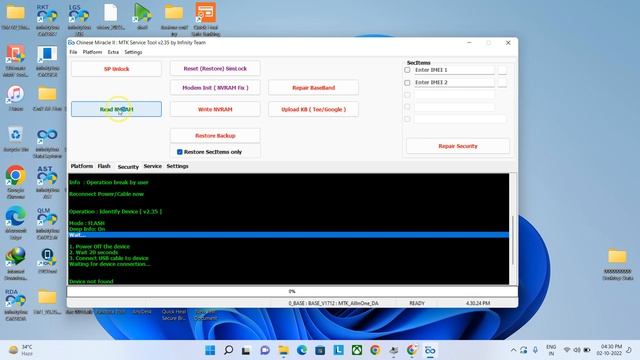Click Reset (Restore) SimLock button
Image resolution: width=640 pixels, height=360 pixels.
click(215, 69)
